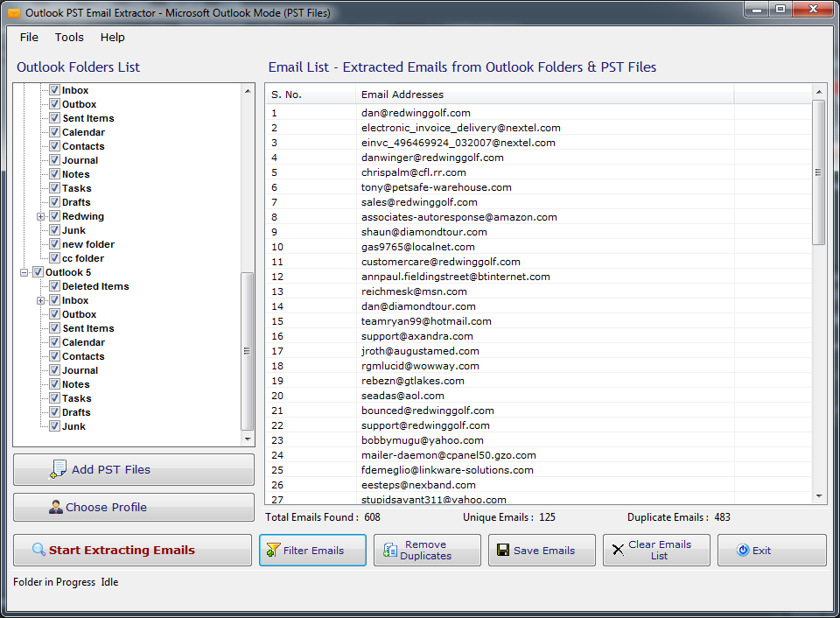
Task: Toggle the Inbox checkbox under Outlook 5
Action: click(x=54, y=300)
